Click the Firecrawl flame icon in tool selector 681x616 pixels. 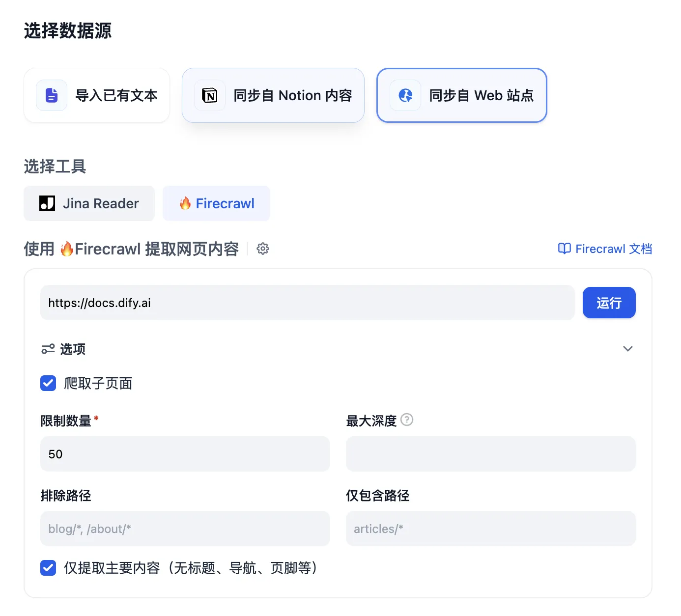tap(185, 203)
